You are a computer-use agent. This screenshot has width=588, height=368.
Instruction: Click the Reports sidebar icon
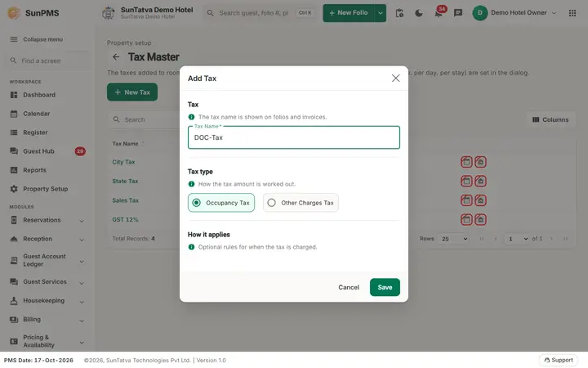(x=14, y=170)
